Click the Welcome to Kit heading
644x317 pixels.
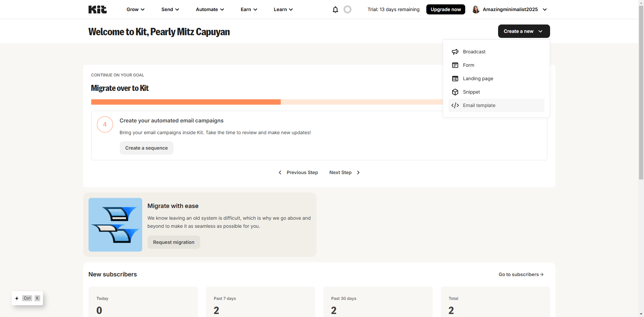159,32
